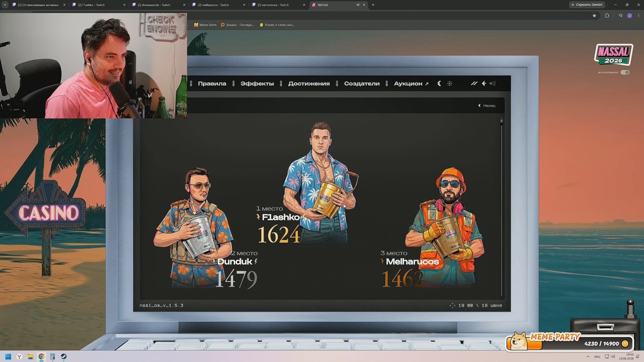644x362 pixels.
Task: Select the F1ashko first place name
Action: coord(281,217)
